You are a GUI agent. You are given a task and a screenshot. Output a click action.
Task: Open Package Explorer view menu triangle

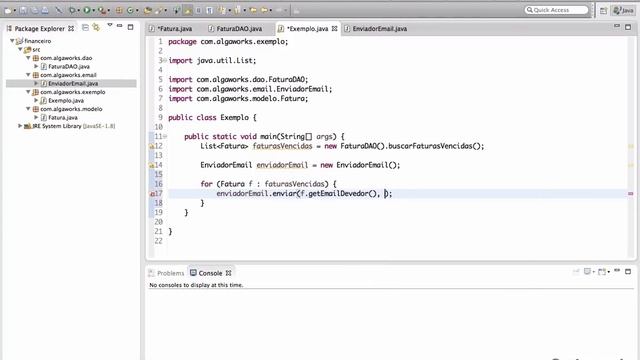(x=109, y=26)
